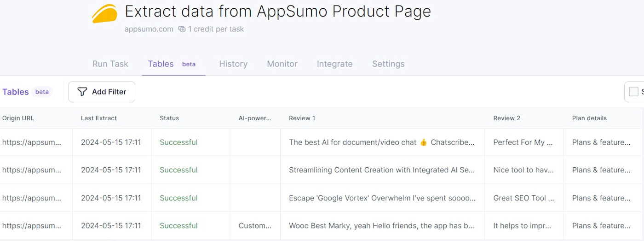Switch to the History tab
The height and width of the screenshot is (241, 644).
pos(233,64)
